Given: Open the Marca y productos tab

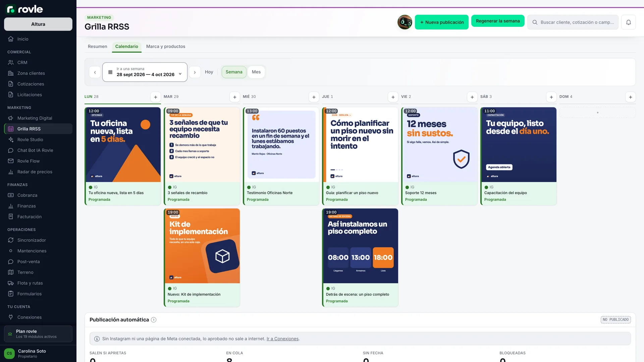Looking at the screenshot, I should pos(166,47).
